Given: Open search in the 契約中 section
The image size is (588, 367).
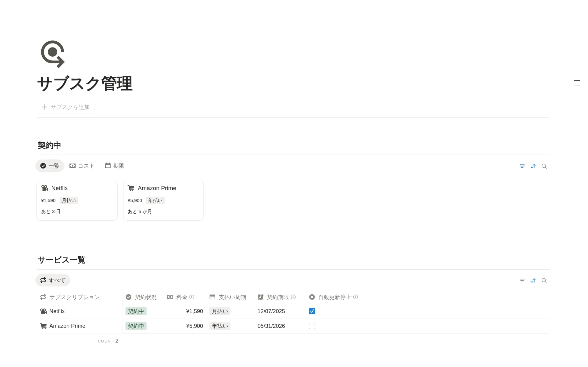Looking at the screenshot, I should (x=544, y=166).
